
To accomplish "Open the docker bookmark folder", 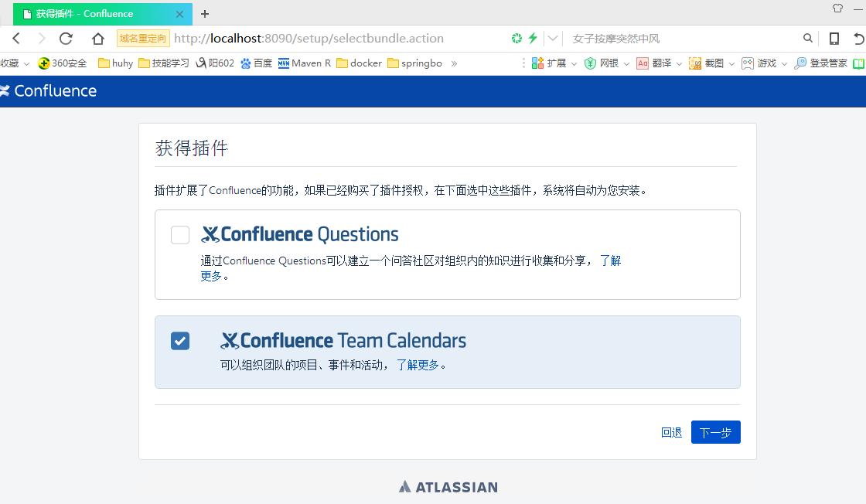I will pyautogui.click(x=360, y=63).
